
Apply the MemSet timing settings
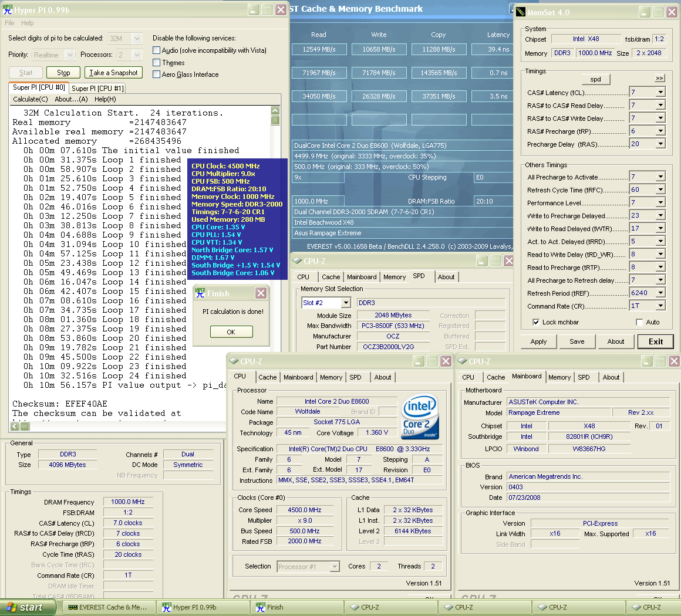pyautogui.click(x=538, y=341)
